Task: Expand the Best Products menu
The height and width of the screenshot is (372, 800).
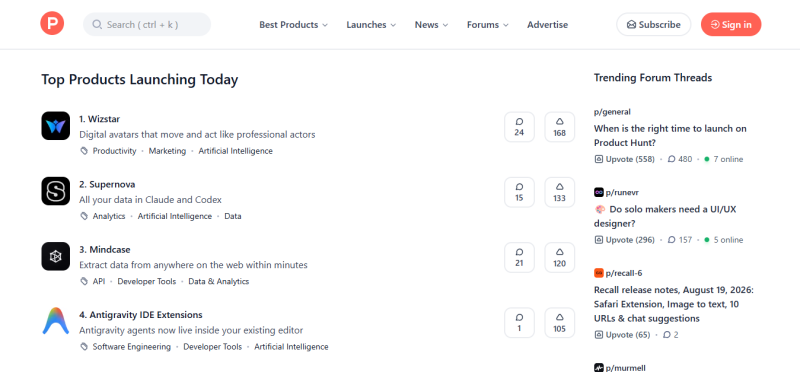Action: pyautogui.click(x=293, y=24)
